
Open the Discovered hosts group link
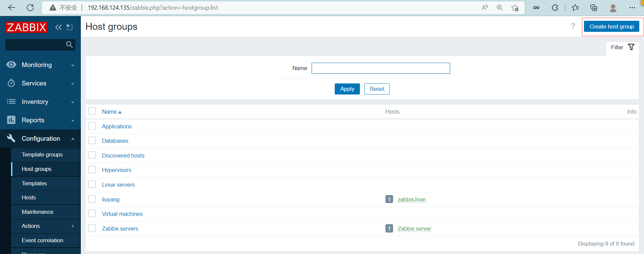123,155
